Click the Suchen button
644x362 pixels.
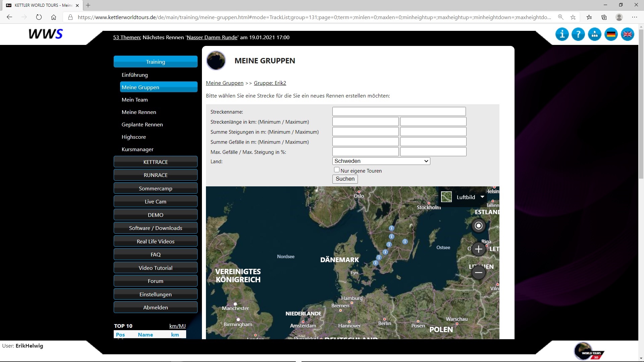click(345, 179)
